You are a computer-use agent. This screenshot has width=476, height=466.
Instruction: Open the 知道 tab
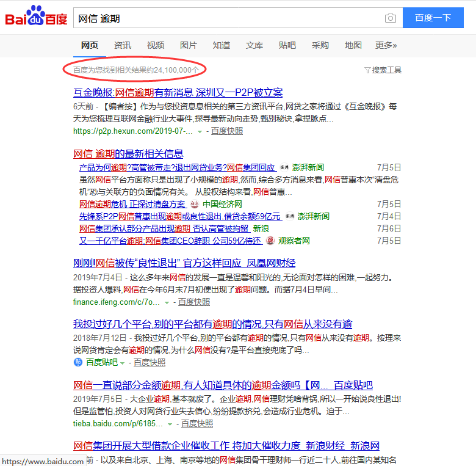(x=222, y=46)
